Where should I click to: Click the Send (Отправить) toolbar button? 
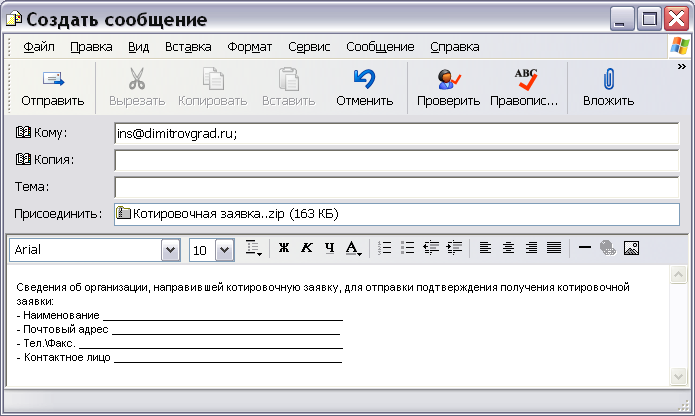(52, 88)
